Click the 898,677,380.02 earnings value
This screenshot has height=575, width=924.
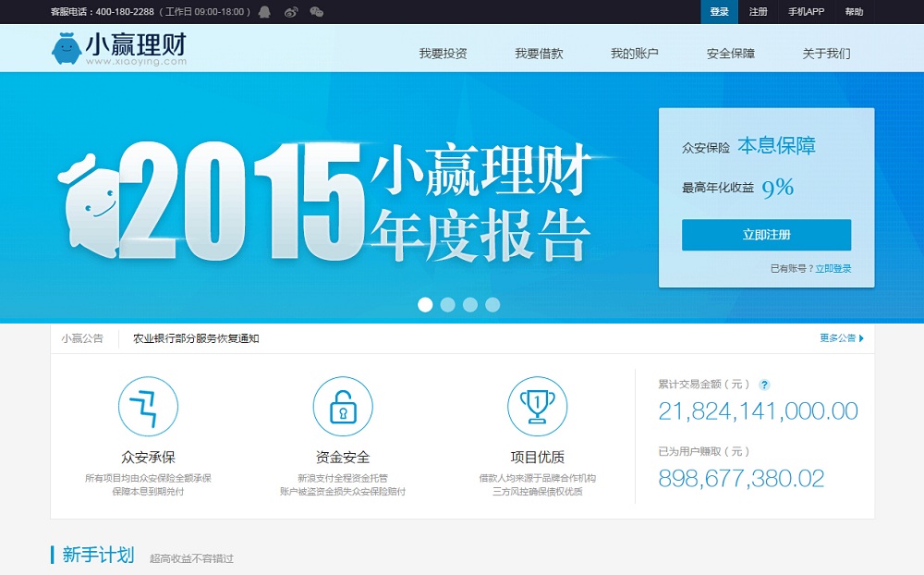pyautogui.click(x=741, y=478)
